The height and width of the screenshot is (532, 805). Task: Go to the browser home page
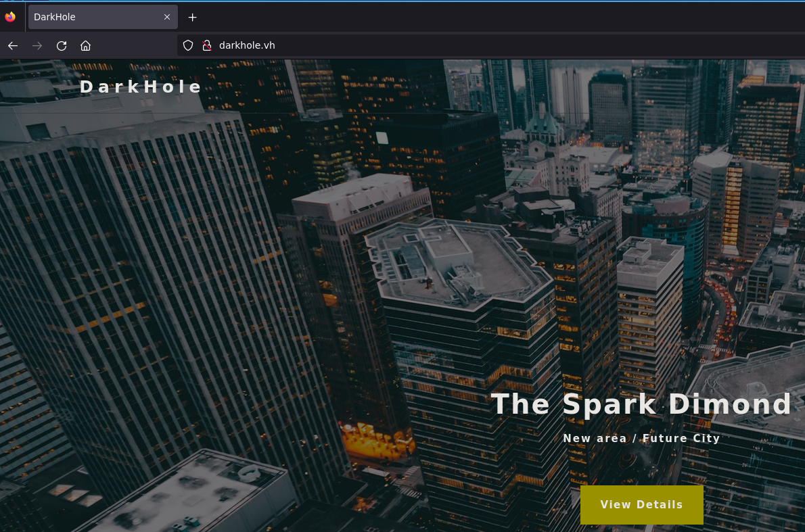pyautogui.click(x=85, y=45)
